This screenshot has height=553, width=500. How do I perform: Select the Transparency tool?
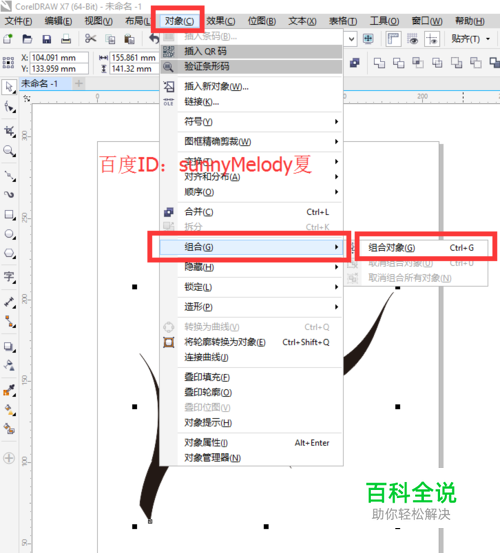[x=9, y=366]
